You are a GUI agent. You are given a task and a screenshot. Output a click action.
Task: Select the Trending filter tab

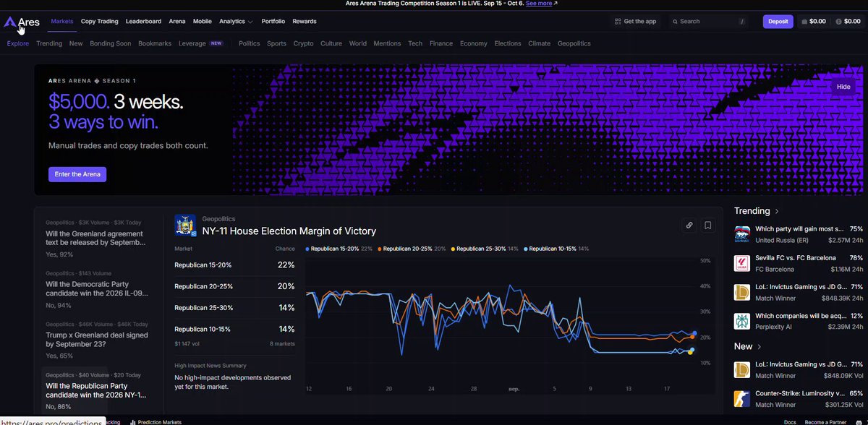click(49, 43)
